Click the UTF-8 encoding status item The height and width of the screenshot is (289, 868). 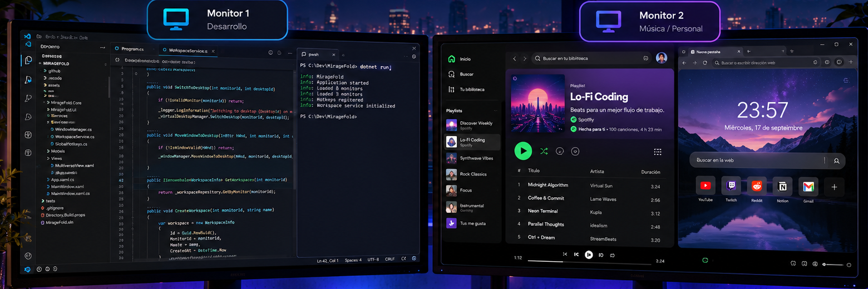[x=373, y=260]
